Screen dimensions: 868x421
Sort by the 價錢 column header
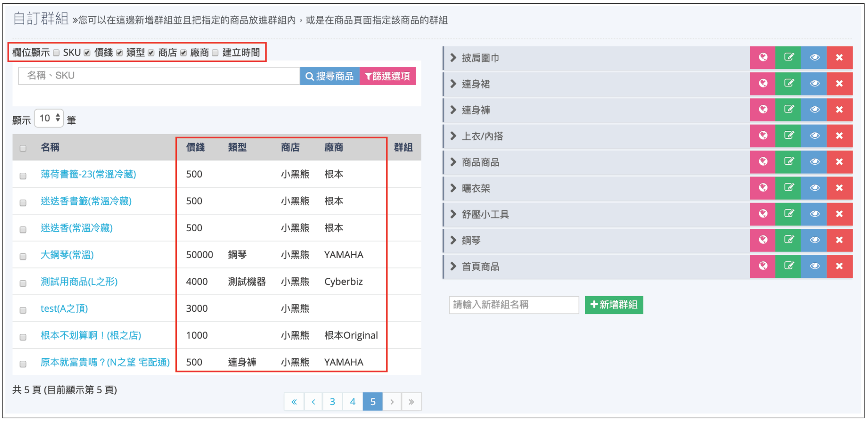click(195, 147)
